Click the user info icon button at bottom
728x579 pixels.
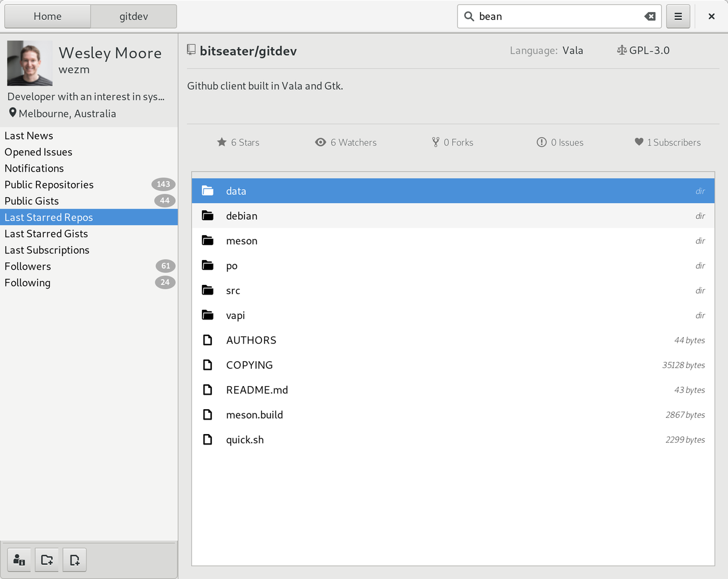click(x=19, y=560)
